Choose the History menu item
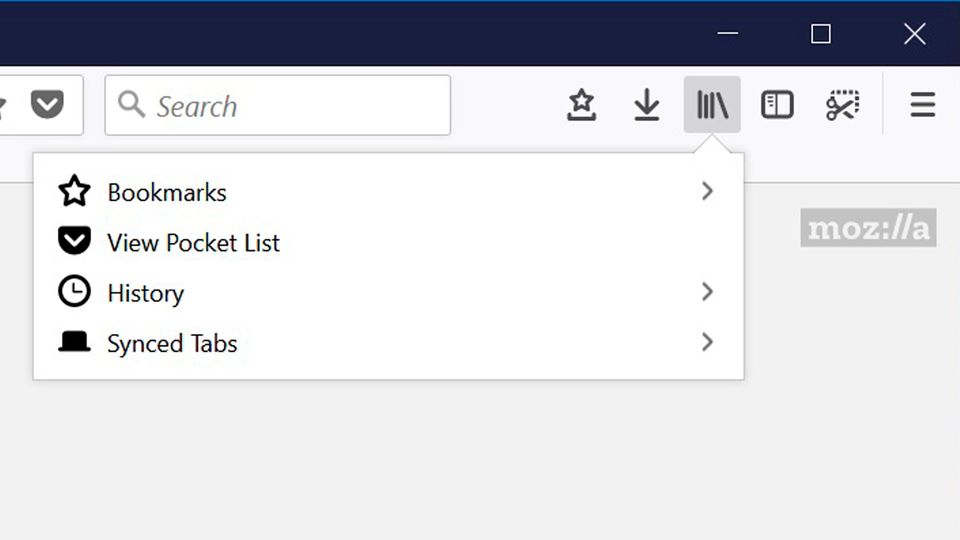 tap(145, 292)
